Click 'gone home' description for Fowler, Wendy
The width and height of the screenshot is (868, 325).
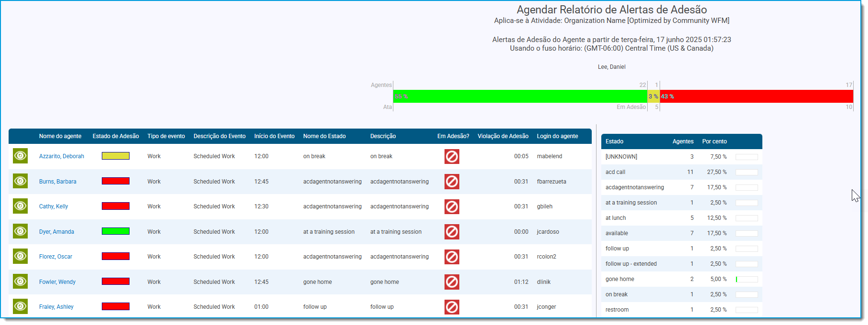tap(384, 282)
